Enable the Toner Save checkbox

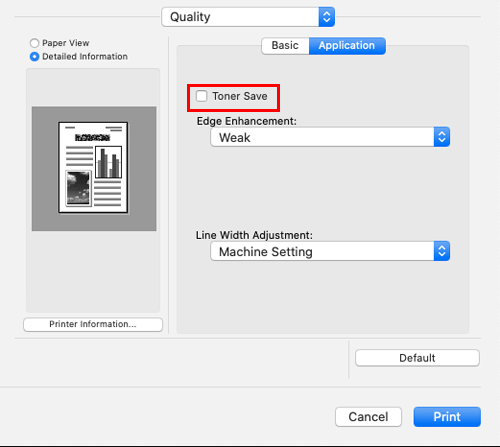tap(201, 96)
